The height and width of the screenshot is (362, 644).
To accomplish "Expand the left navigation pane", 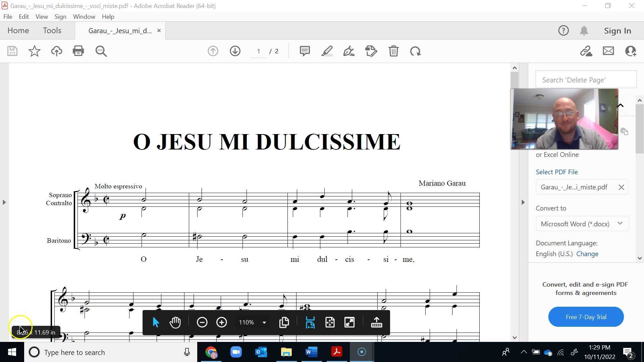I will pos(4,202).
